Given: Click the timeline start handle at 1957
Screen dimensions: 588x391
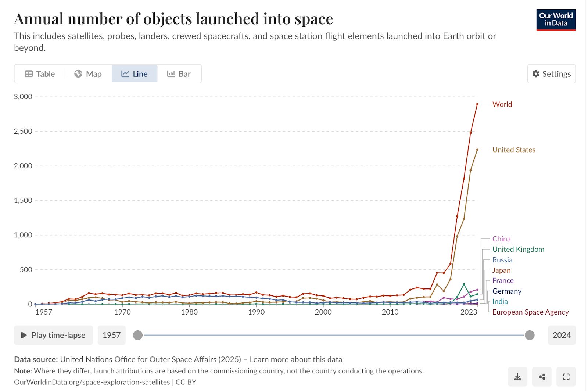Looking at the screenshot, I should [x=138, y=335].
